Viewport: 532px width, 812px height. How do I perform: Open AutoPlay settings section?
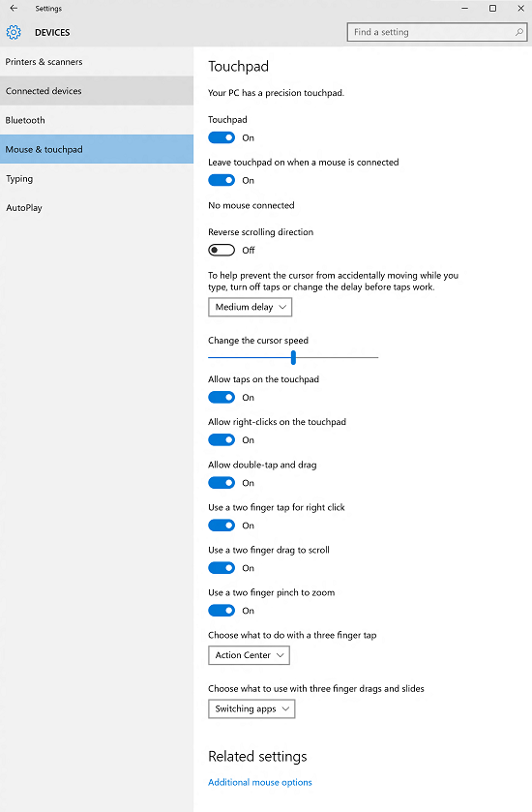point(97,208)
